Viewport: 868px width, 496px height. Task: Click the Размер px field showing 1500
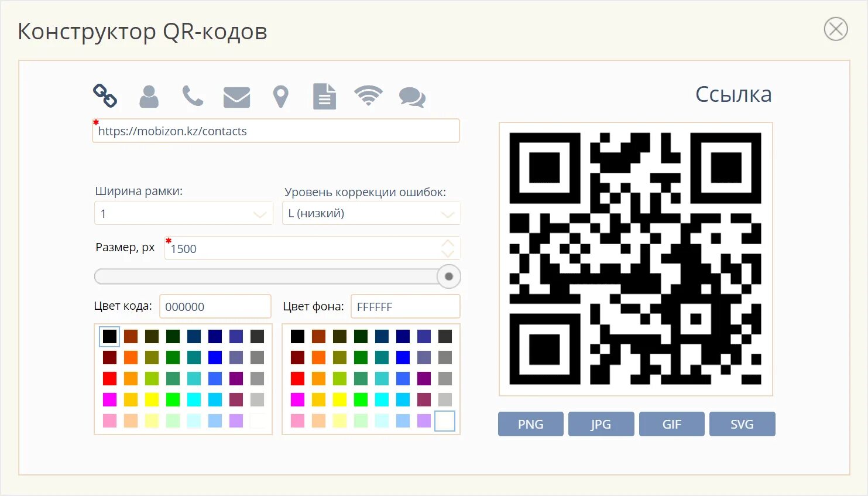pos(313,248)
